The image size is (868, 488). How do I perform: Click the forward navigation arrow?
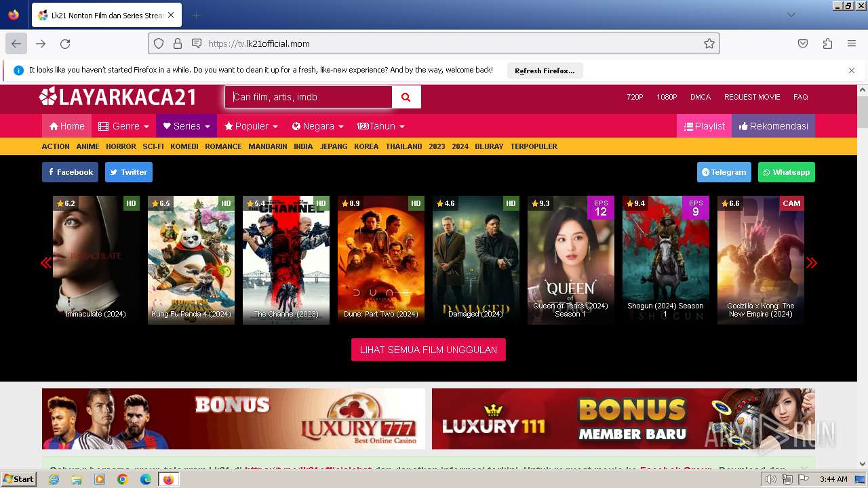point(41,43)
